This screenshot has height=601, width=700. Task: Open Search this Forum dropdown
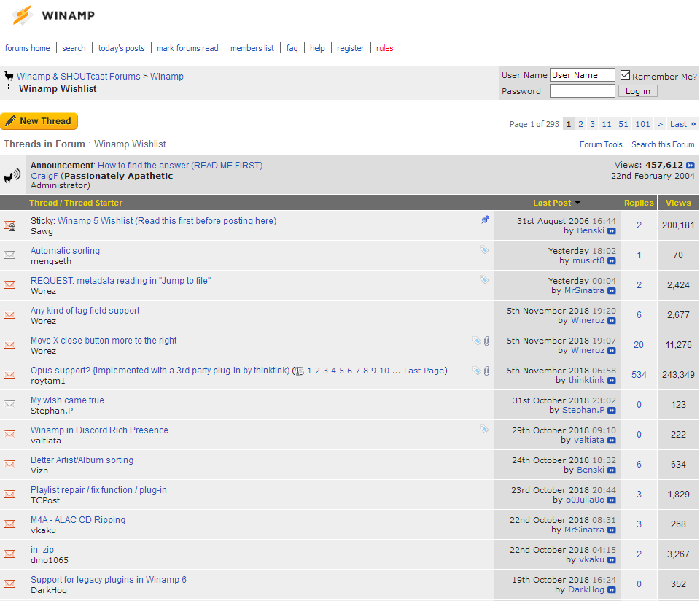pos(663,144)
